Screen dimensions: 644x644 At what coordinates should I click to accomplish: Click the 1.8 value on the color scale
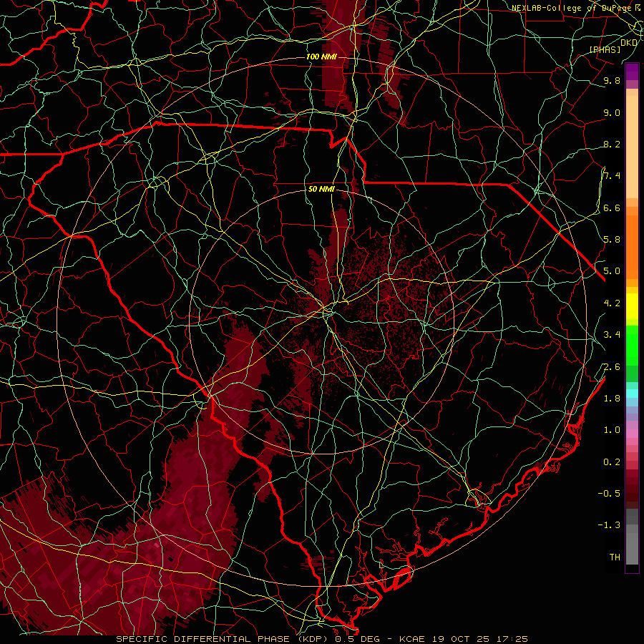(612, 399)
